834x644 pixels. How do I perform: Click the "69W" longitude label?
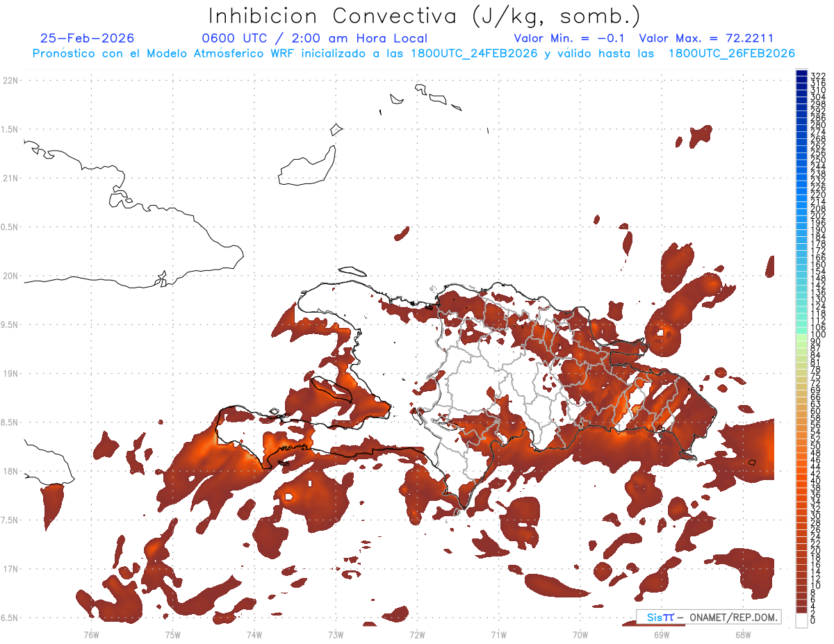pos(662,634)
